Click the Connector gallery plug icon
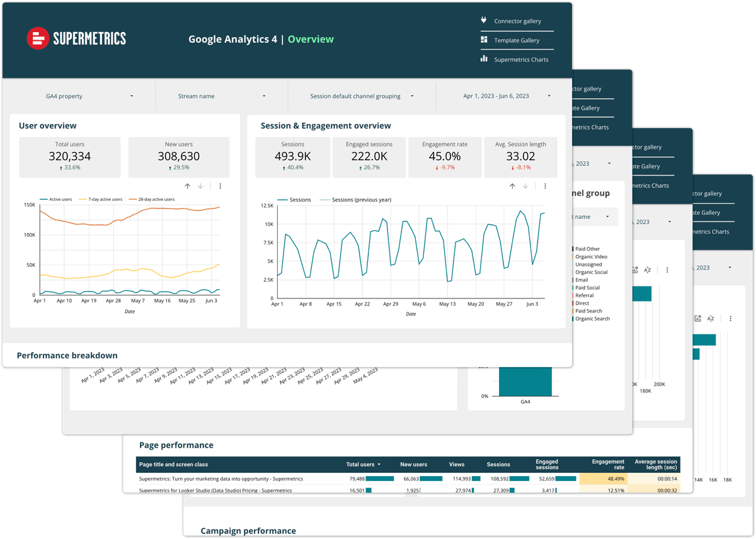 pyautogui.click(x=484, y=21)
